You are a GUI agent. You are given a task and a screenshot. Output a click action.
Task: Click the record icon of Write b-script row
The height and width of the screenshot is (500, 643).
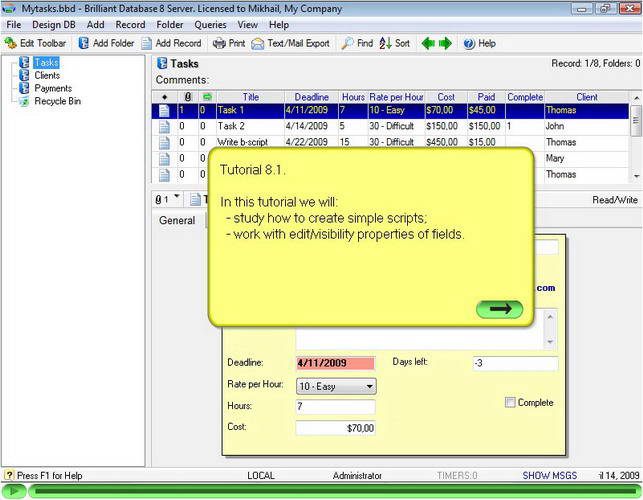pyautogui.click(x=164, y=142)
